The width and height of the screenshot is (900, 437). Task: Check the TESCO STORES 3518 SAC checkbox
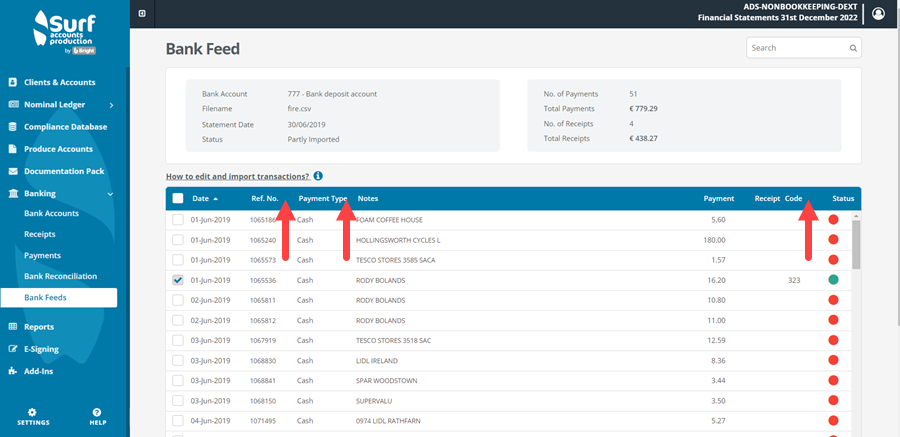(178, 340)
